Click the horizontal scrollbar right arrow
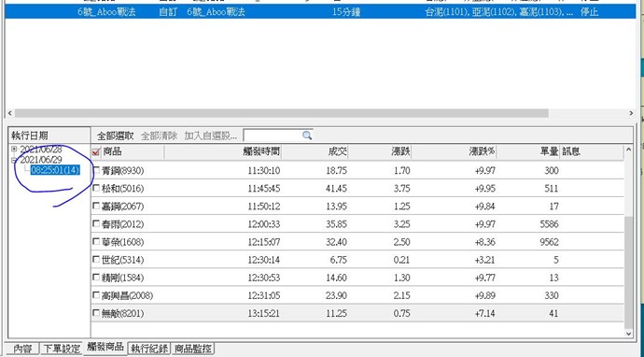 (631, 113)
